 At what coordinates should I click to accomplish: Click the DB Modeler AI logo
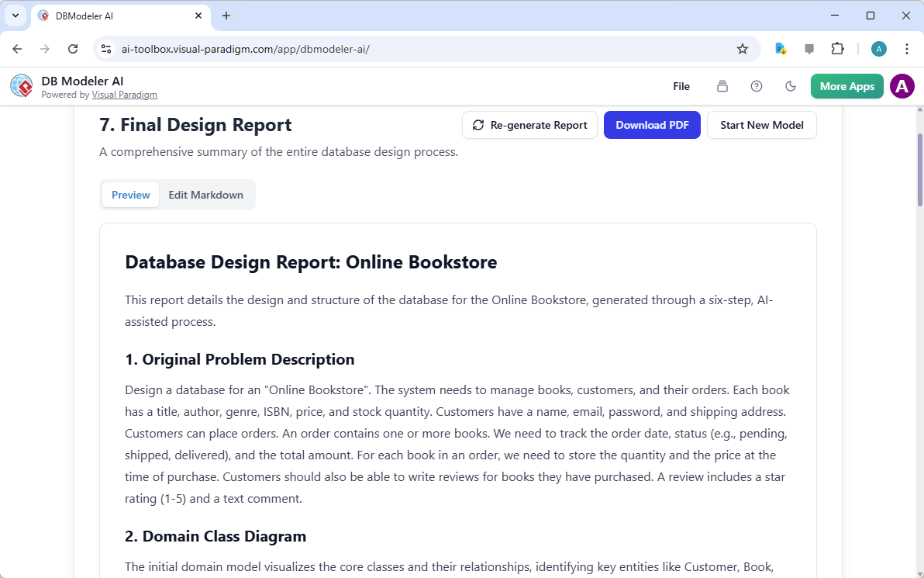point(22,85)
